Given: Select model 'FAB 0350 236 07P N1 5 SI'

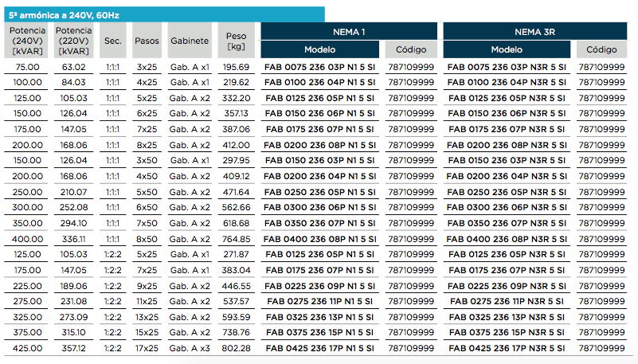Looking at the screenshot, I should coord(320,223).
